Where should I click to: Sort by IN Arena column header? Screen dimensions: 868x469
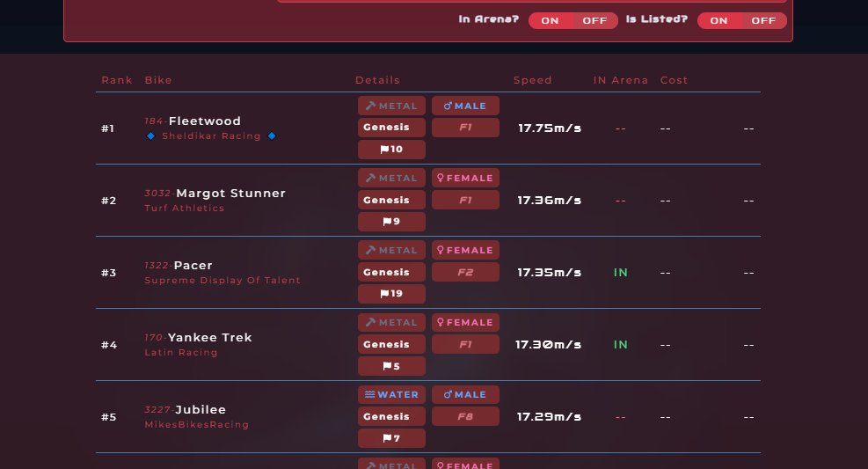coord(621,80)
